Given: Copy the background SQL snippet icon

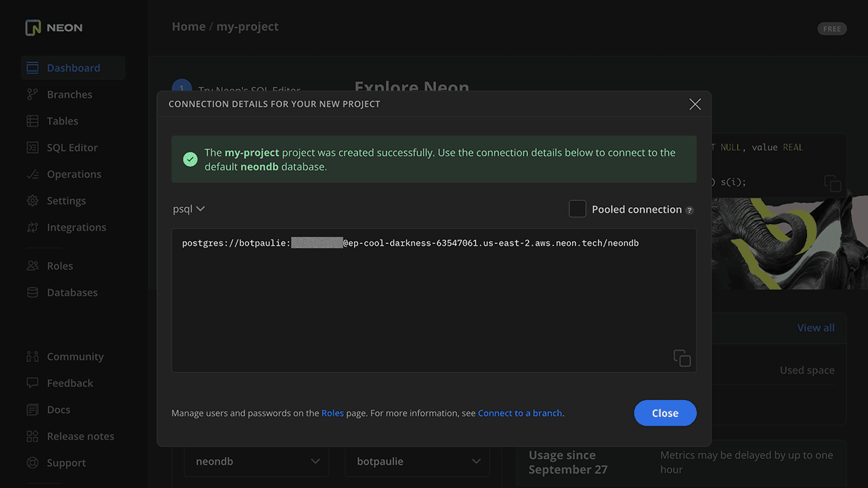Looking at the screenshot, I should click(833, 183).
